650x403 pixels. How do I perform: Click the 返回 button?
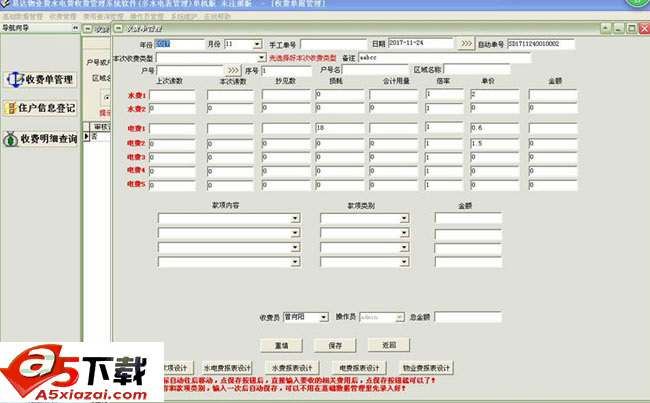[x=389, y=345]
